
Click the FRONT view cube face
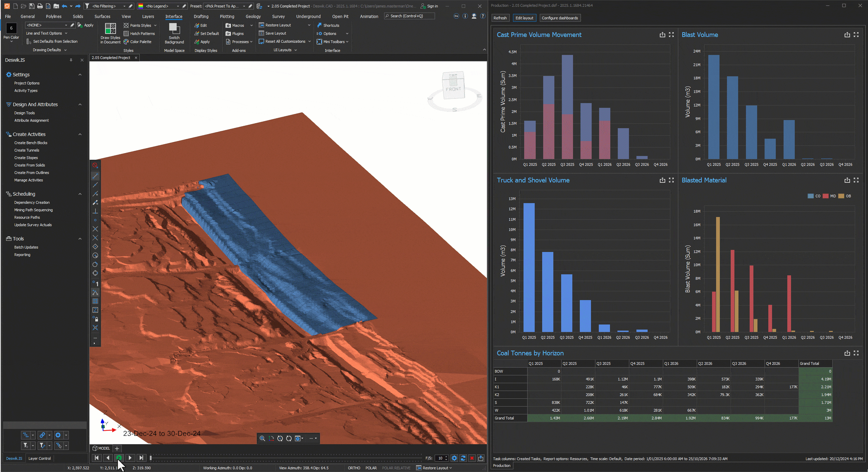click(453, 88)
